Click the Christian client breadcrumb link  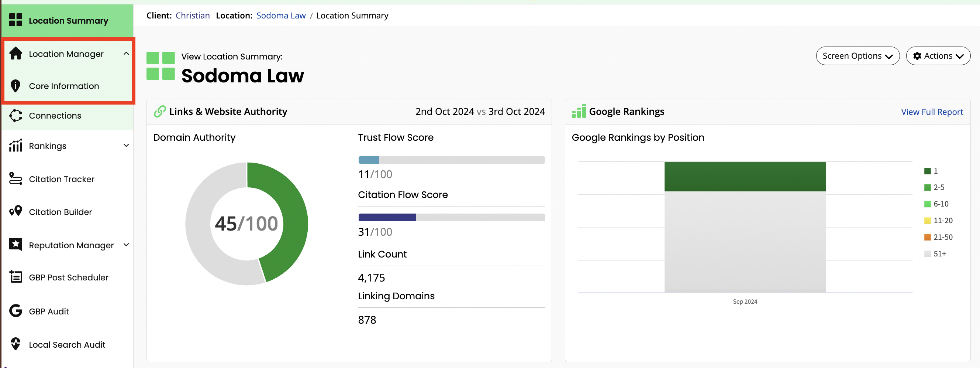click(193, 16)
